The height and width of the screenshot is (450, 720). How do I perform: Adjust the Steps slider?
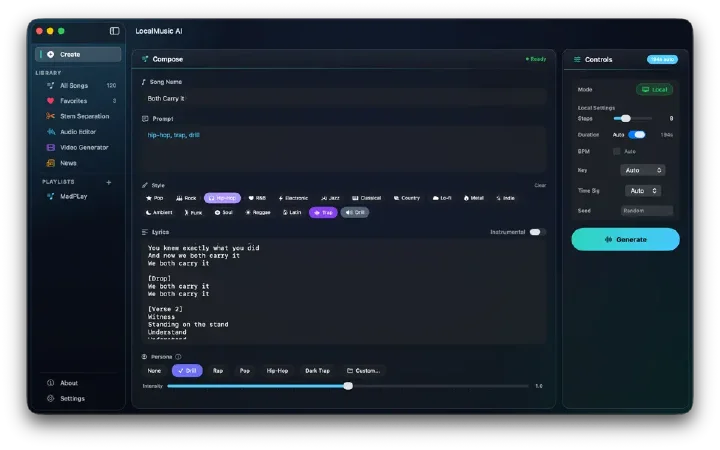click(x=632, y=118)
